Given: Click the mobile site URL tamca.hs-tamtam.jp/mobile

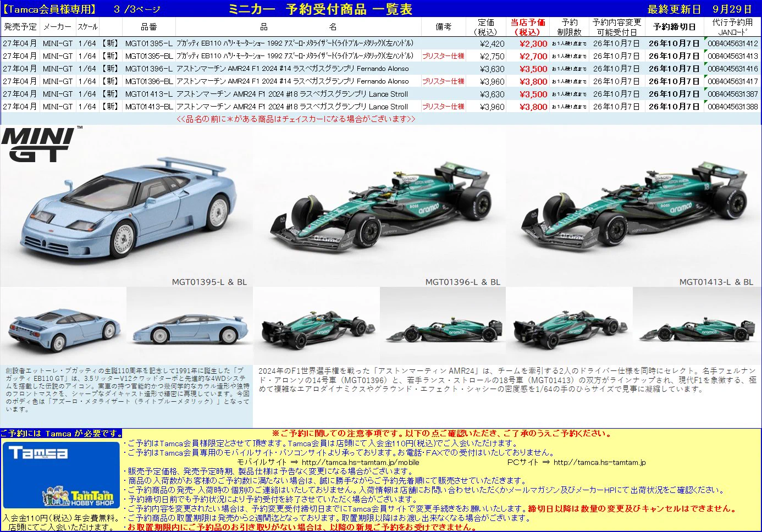Looking at the screenshot, I should pyautogui.click(x=360, y=462).
